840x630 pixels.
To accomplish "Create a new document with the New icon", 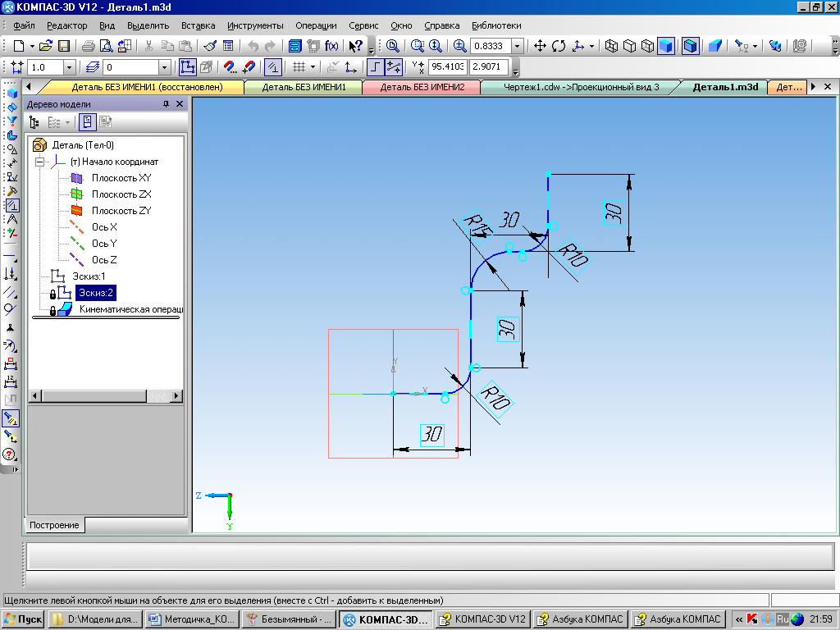I will pos(19,46).
